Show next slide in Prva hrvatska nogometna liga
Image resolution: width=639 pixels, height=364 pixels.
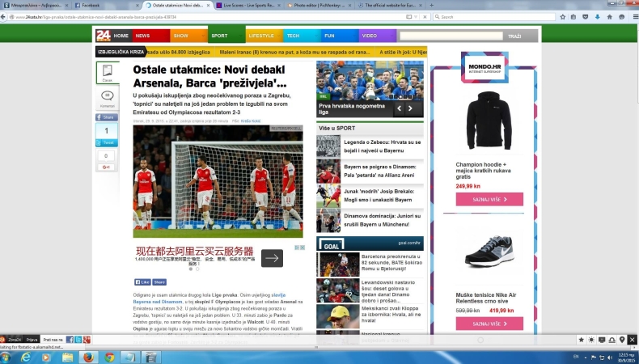(410, 108)
